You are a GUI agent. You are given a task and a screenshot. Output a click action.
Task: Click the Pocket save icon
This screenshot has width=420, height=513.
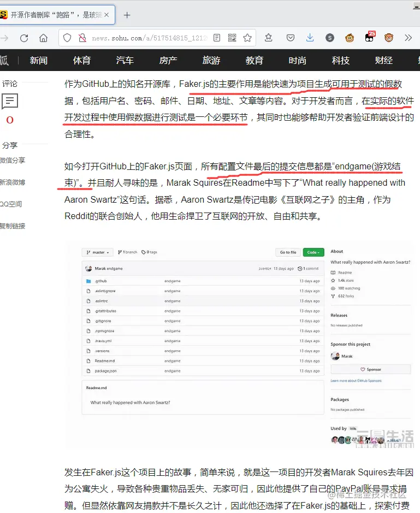click(x=290, y=38)
